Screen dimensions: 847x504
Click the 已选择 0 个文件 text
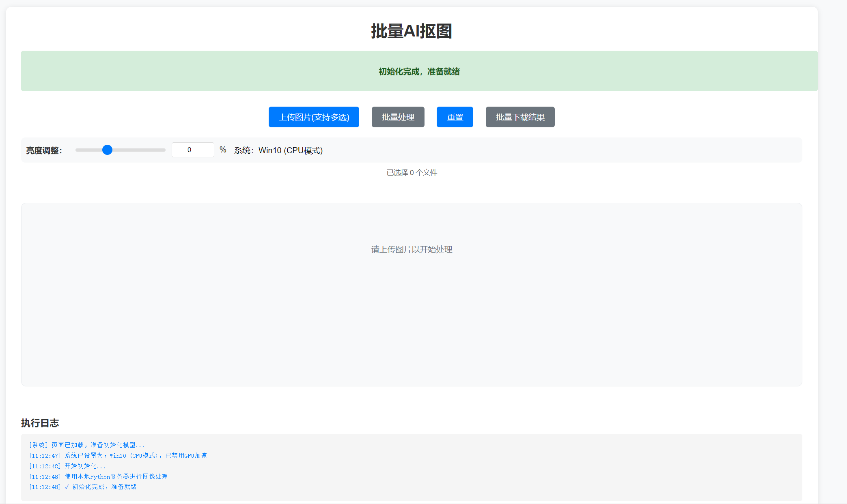coord(412,172)
